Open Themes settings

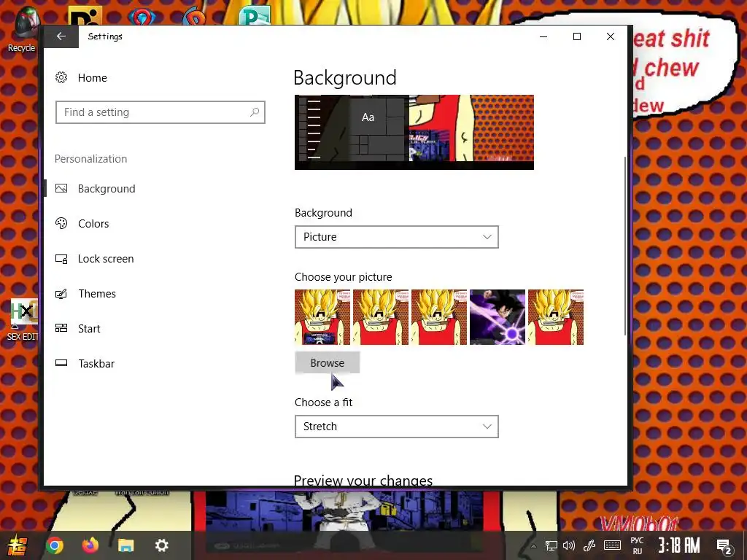[x=97, y=294]
